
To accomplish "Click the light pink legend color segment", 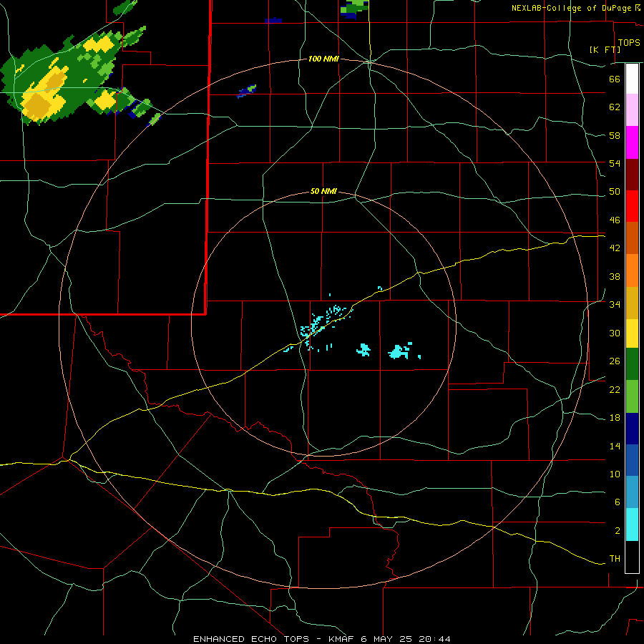I will tap(632, 109).
